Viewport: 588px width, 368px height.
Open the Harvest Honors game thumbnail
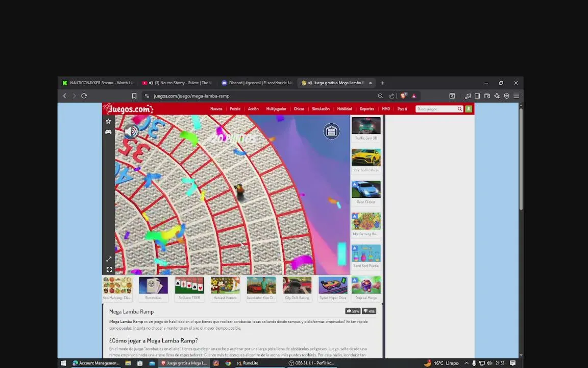(x=225, y=285)
